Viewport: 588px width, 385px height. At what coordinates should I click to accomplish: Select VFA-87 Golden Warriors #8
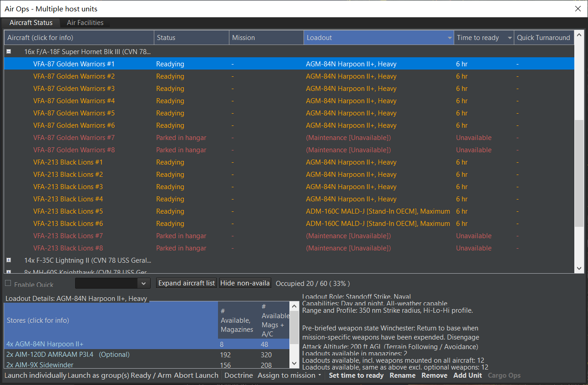pyautogui.click(x=289, y=150)
